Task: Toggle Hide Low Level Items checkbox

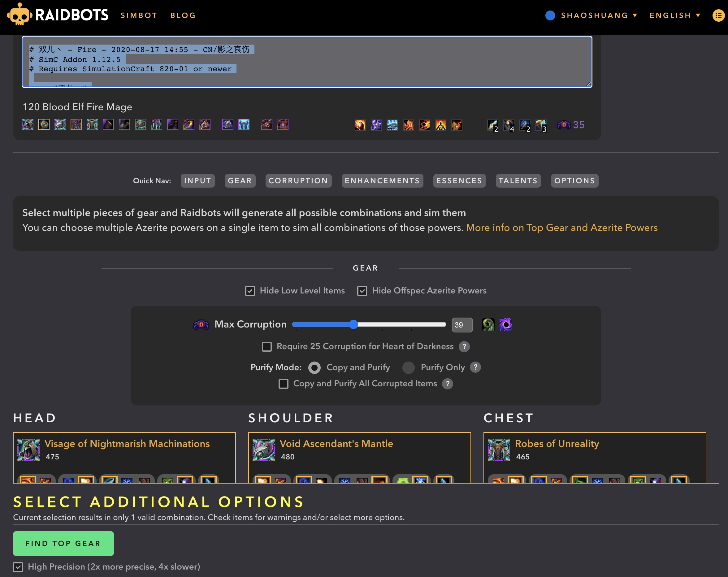Action: [x=250, y=291]
